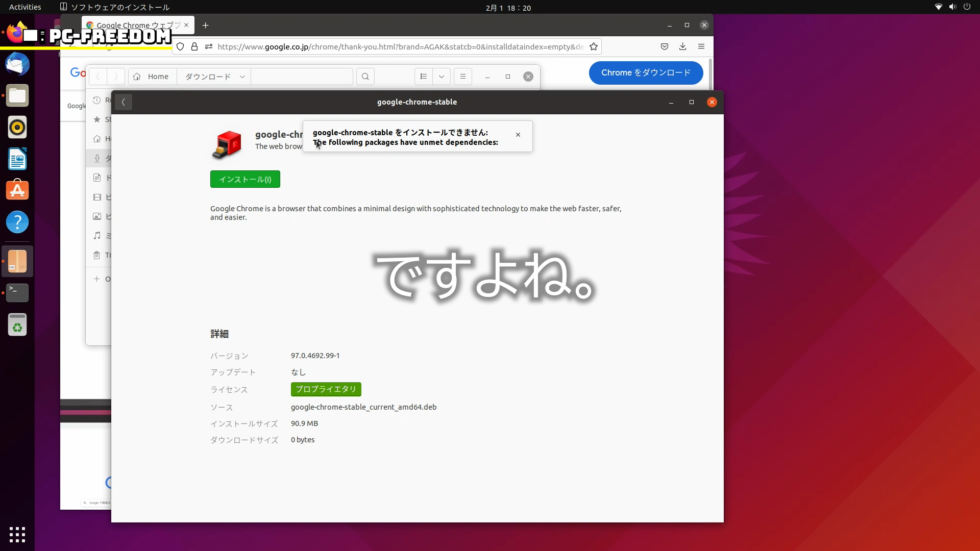Dismiss the unmet dependencies error notification
The image size is (980, 551).
(518, 135)
